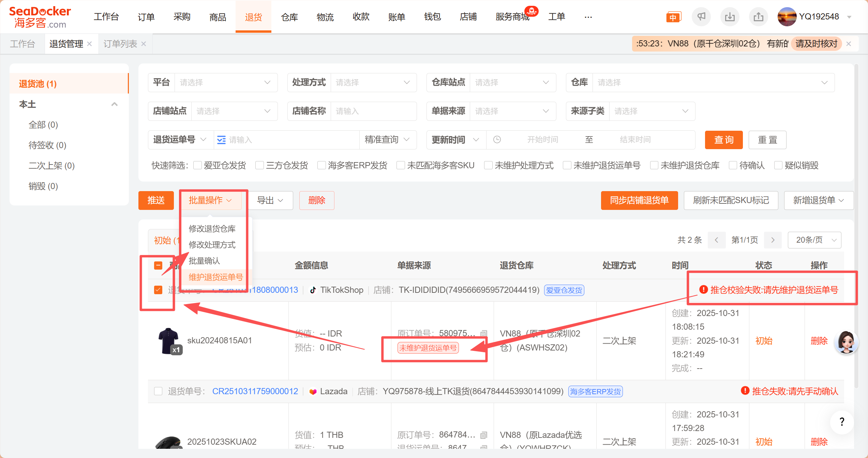Enable the 疑似销毁 quick filter checkbox
The image size is (868, 458).
[x=778, y=166]
